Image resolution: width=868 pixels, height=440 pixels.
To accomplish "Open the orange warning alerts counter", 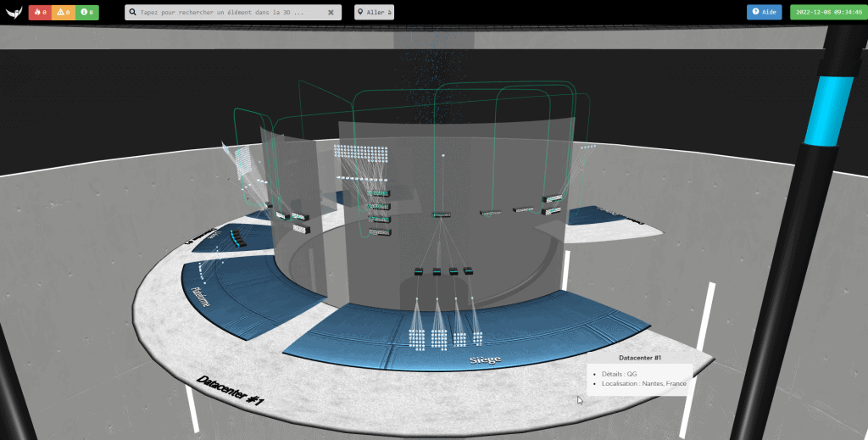I will click(63, 12).
